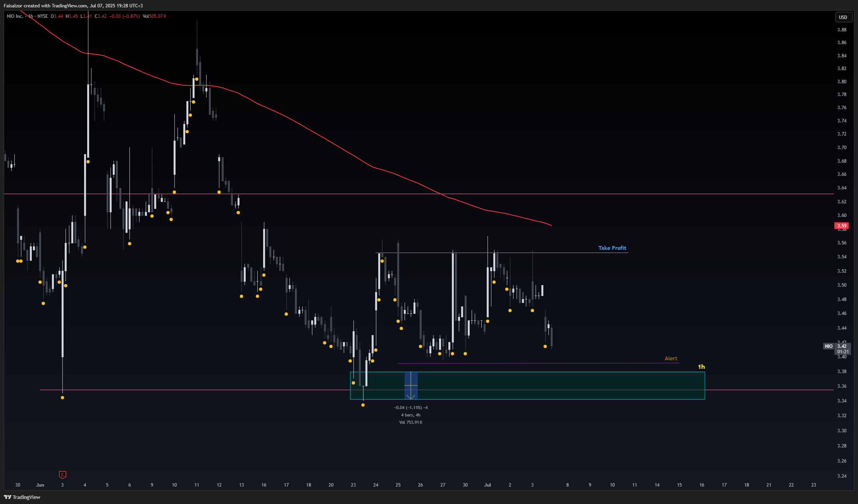
Task: Click the date label 16 under the zone end
Action: pyautogui.click(x=702, y=485)
